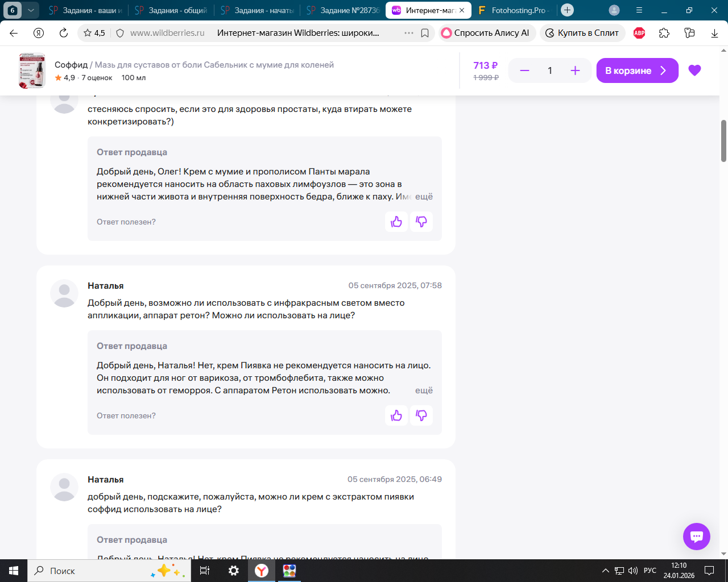Click the shield protection icon in address bar

coord(120,33)
